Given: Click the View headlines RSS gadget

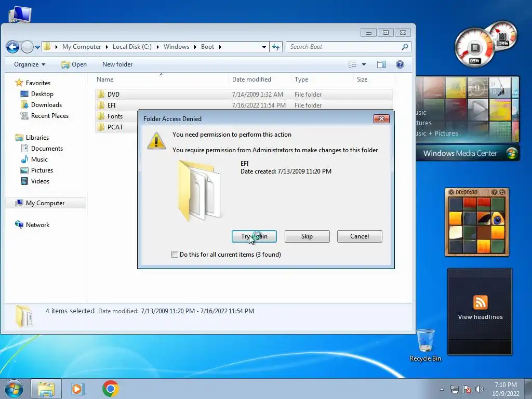Looking at the screenshot, I should click(x=480, y=312).
